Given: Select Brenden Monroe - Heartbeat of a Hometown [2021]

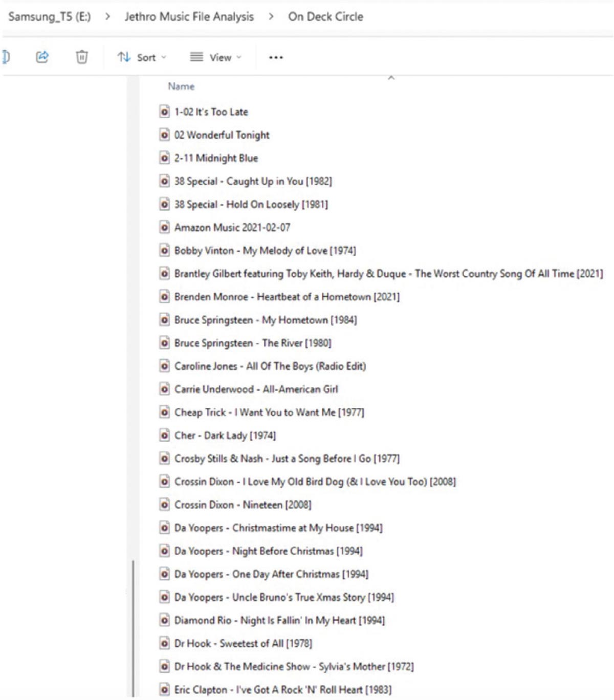Looking at the screenshot, I should (x=287, y=297).
